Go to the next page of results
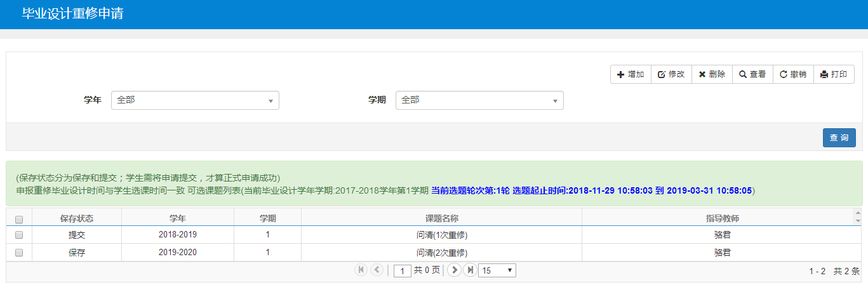 (x=454, y=270)
